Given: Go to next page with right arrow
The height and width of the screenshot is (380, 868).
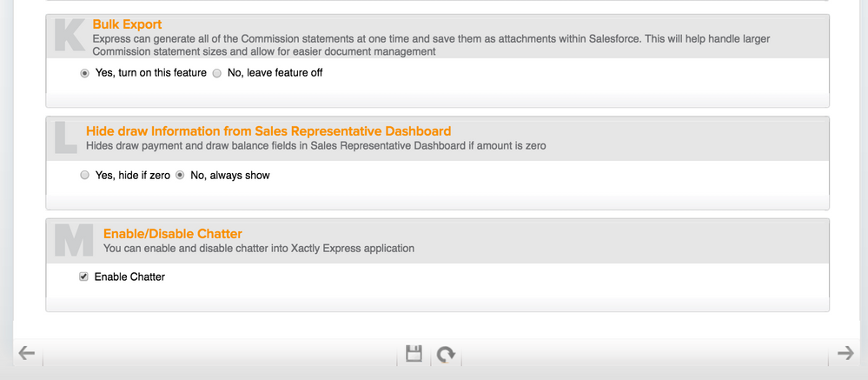Looking at the screenshot, I should click(845, 353).
